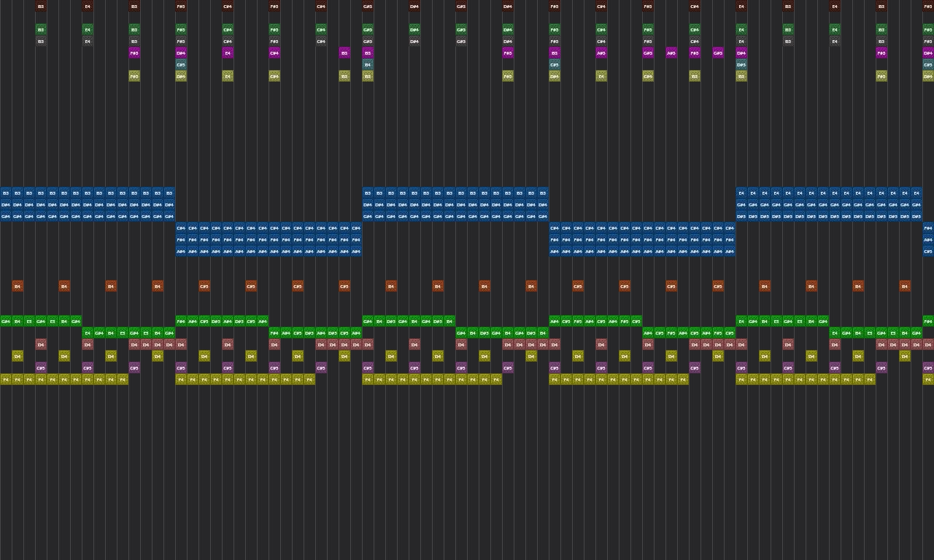934x560 pixels.
Task: Select the teal B4 note block
Action: pyautogui.click(x=368, y=64)
